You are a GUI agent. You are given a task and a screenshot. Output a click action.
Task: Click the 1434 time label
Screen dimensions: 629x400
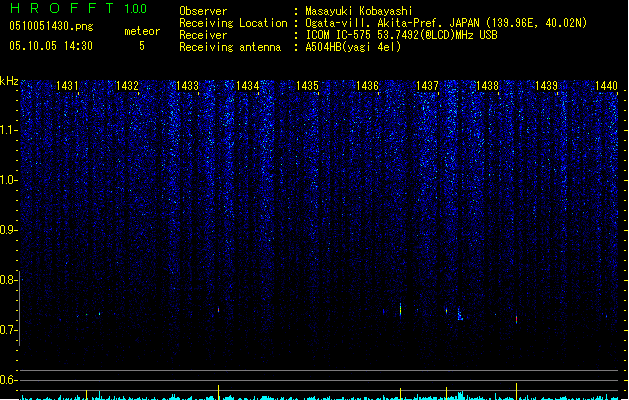(248, 86)
